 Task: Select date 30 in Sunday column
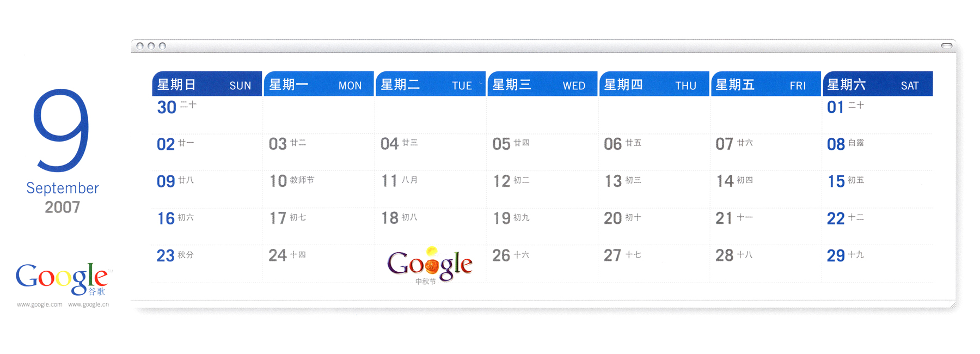pyautogui.click(x=167, y=107)
